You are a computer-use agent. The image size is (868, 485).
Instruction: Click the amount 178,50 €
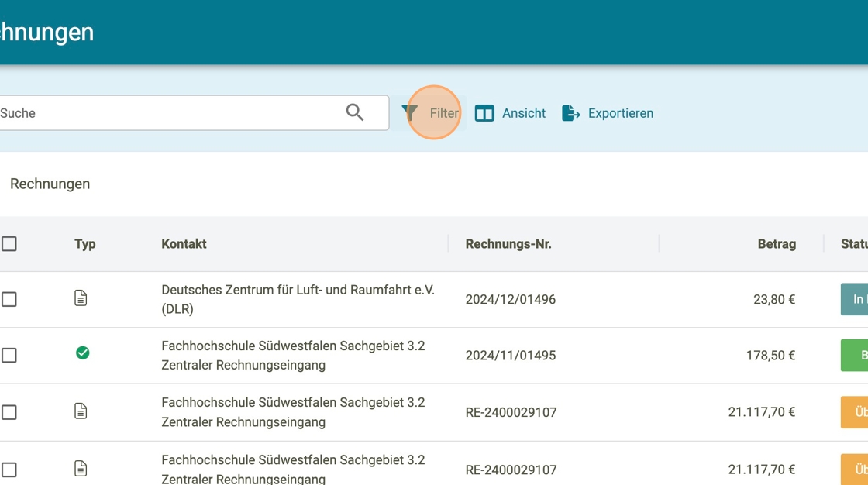(x=770, y=355)
